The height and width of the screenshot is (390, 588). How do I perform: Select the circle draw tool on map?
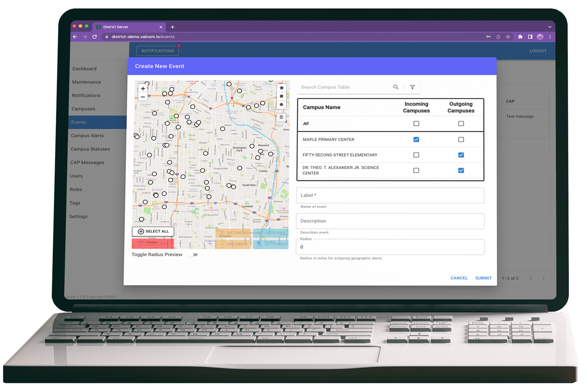282,104
